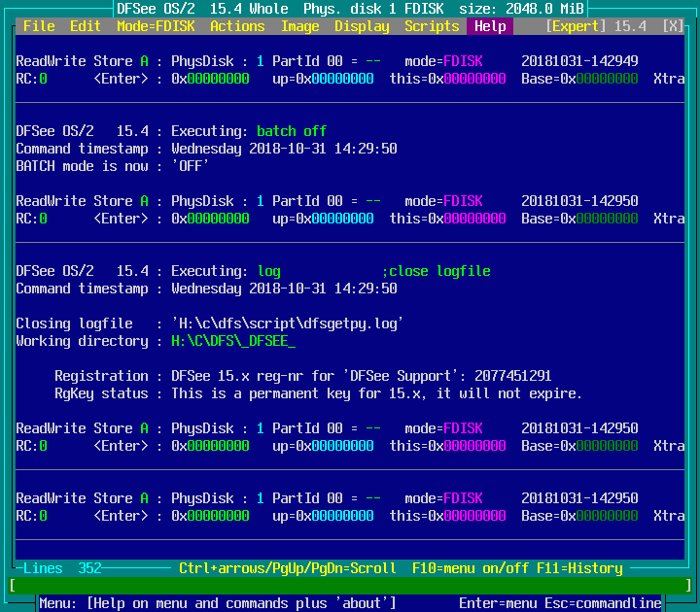This screenshot has width=700, height=612.
Task: Open the Scripts menu
Action: coord(432,26)
